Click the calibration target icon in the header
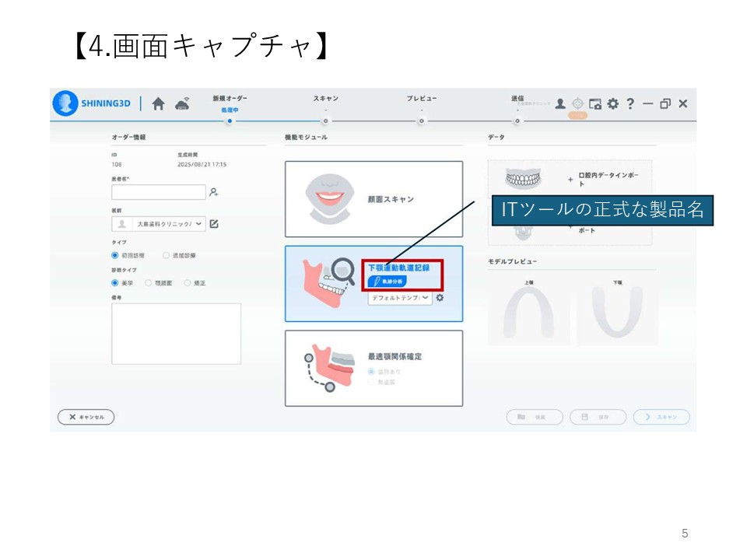This screenshot has width=747, height=560. (577, 104)
